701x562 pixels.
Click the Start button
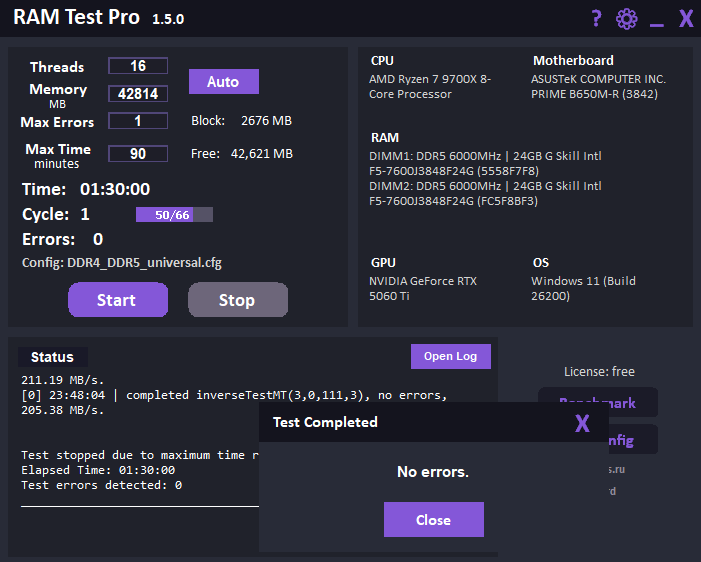tap(118, 300)
